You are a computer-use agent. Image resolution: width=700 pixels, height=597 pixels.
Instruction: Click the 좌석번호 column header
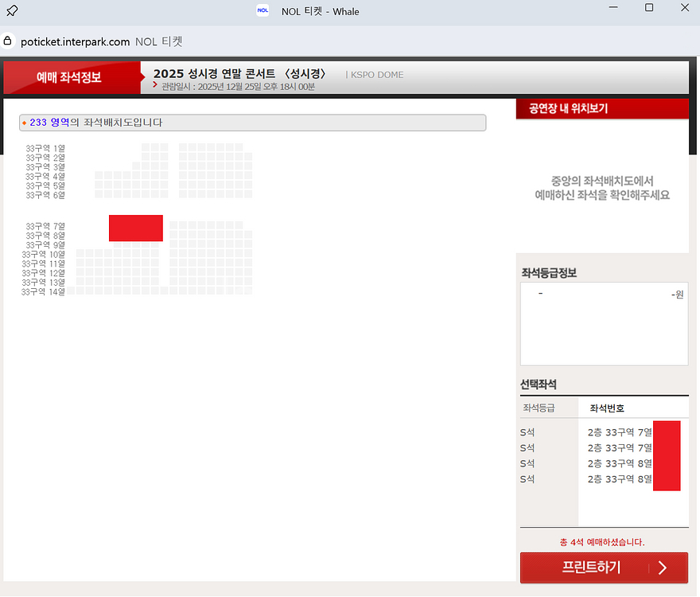pos(606,407)
